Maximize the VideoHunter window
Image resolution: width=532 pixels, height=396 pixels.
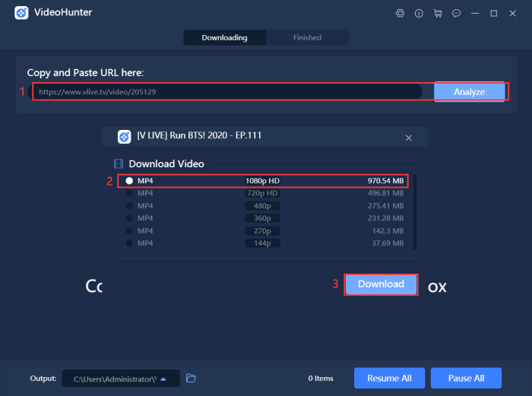coord(494,13)
